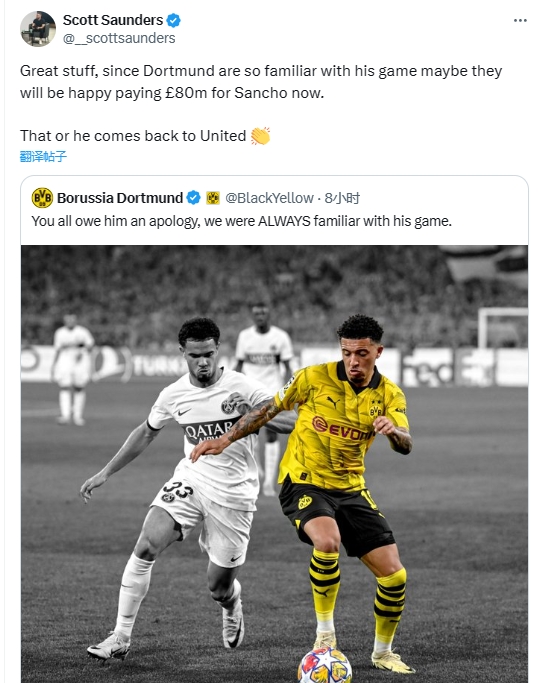Click the Borussia Dortmund BVB logo avatar
Screen dimensions: 542x683
[x=42, y=198]
